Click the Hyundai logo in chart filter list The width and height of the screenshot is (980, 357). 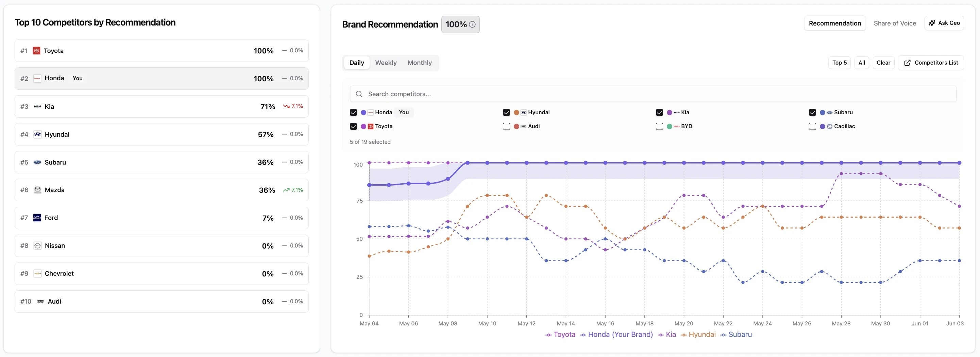point(523,113)
